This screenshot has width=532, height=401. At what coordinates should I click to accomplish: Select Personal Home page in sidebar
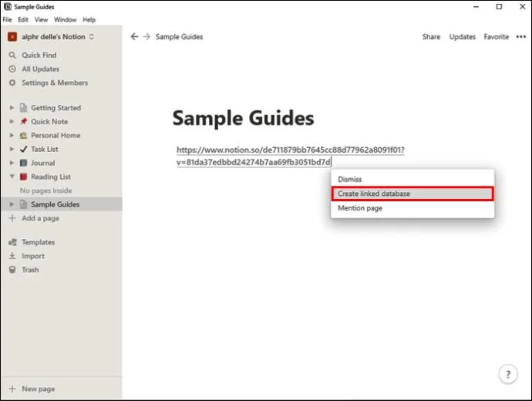point(56,136)
